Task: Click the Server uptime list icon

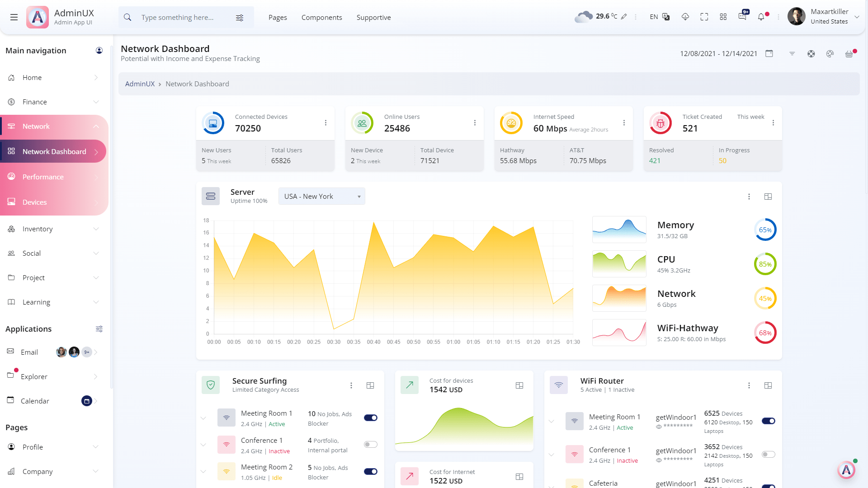Action: [210, 196]
